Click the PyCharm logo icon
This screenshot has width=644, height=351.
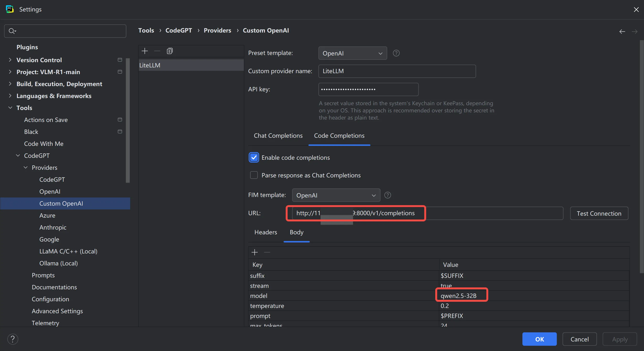tap(10, 9)
